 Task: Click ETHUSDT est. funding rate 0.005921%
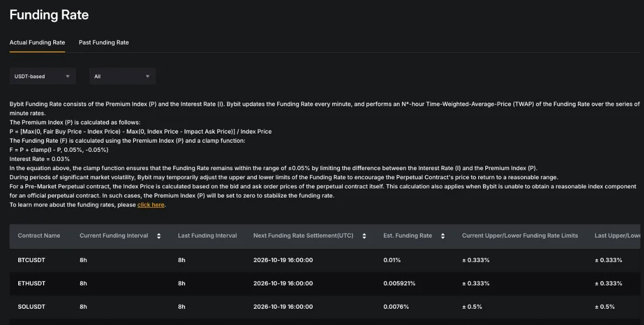(x=399, y=283)
